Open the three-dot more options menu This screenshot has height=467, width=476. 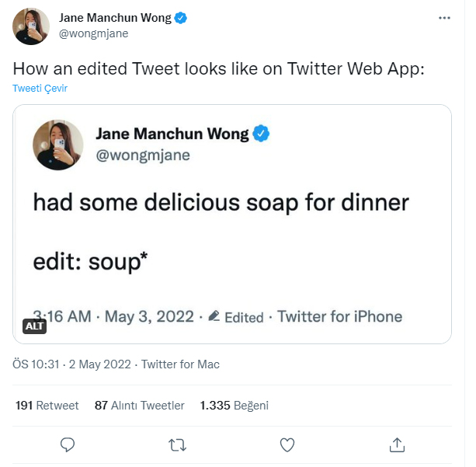pos(443,17)
